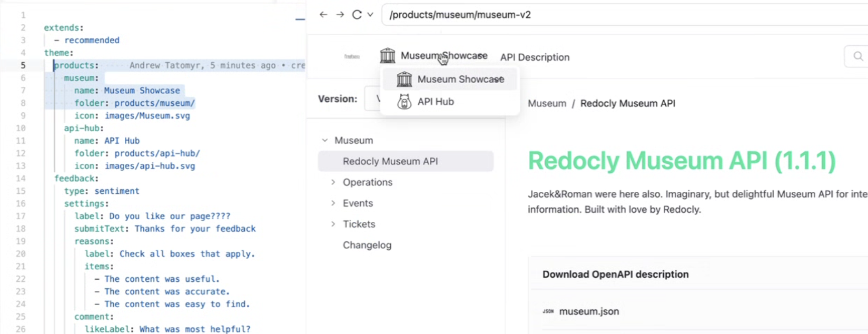Click 'icon: images/Museum.svg' in the editor

tap(132, 116)
